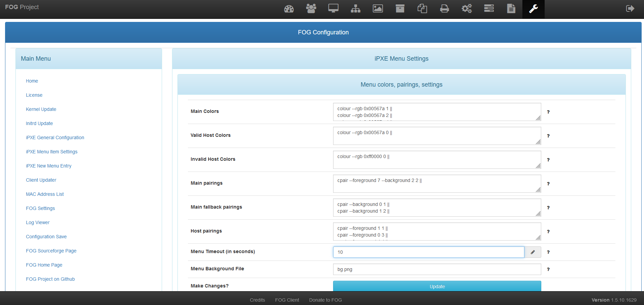Click the Logout arrow icon
644x305 pixels.
coord(630,9)
